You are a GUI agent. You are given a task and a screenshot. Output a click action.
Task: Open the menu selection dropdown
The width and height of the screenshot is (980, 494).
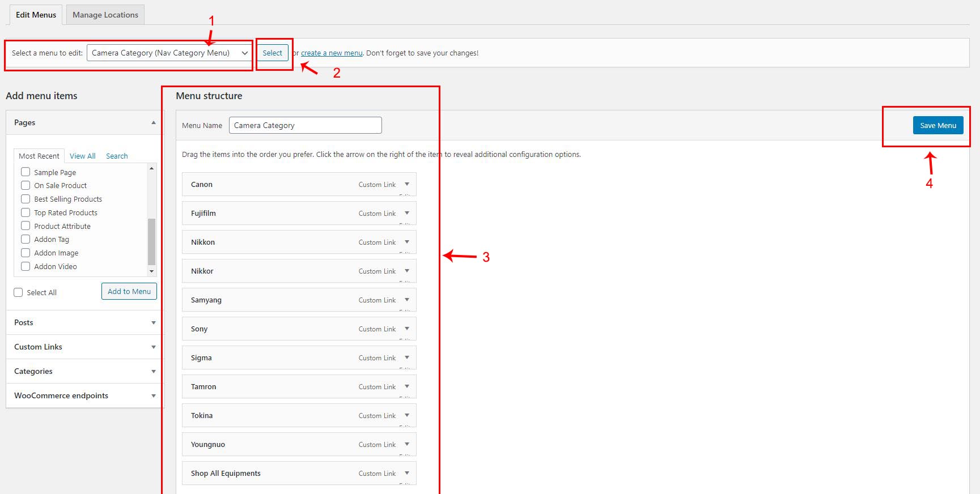click(169, 53)
